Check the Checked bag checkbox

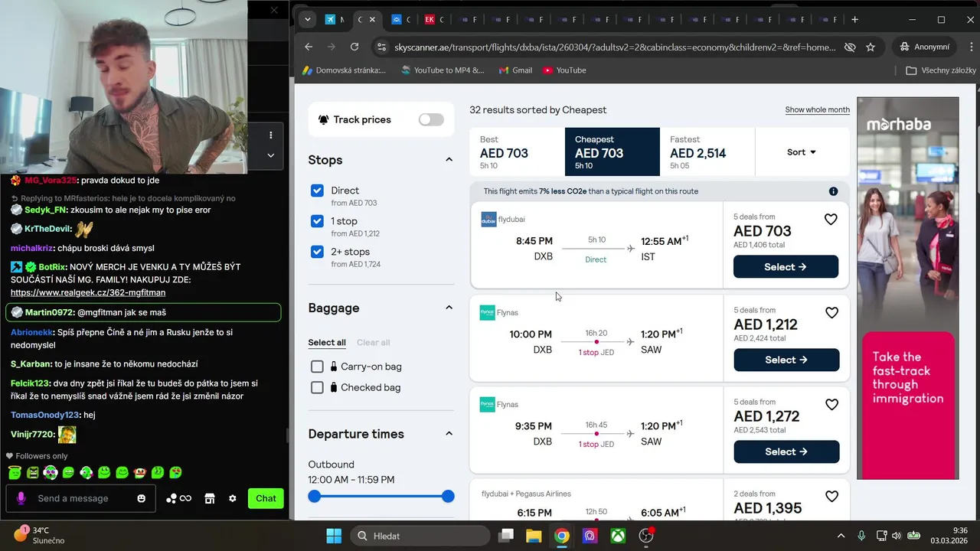tap(317, 388)
